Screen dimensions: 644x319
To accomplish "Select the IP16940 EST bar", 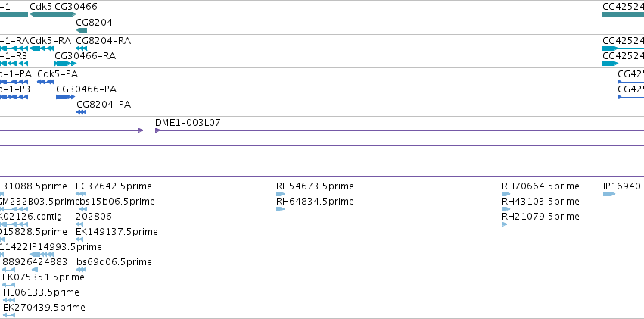I will click(x=609, y=194).
